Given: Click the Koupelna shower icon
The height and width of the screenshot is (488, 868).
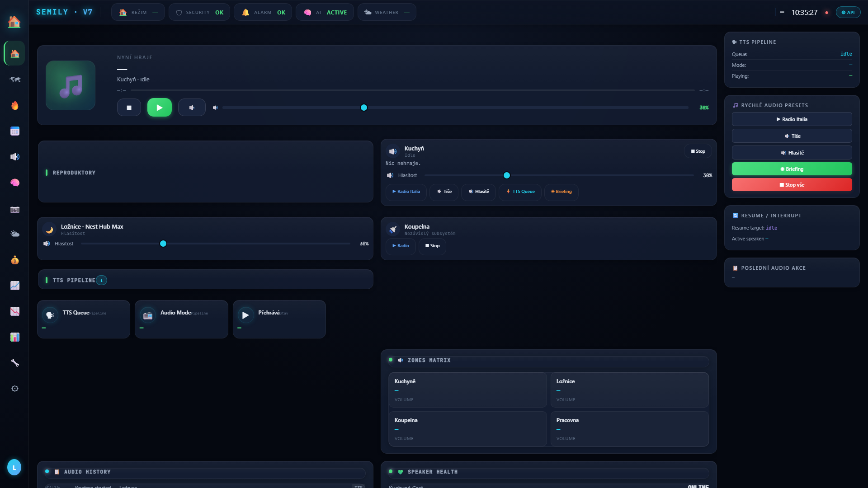Looking at the screenshot, I should coord(393,230).
